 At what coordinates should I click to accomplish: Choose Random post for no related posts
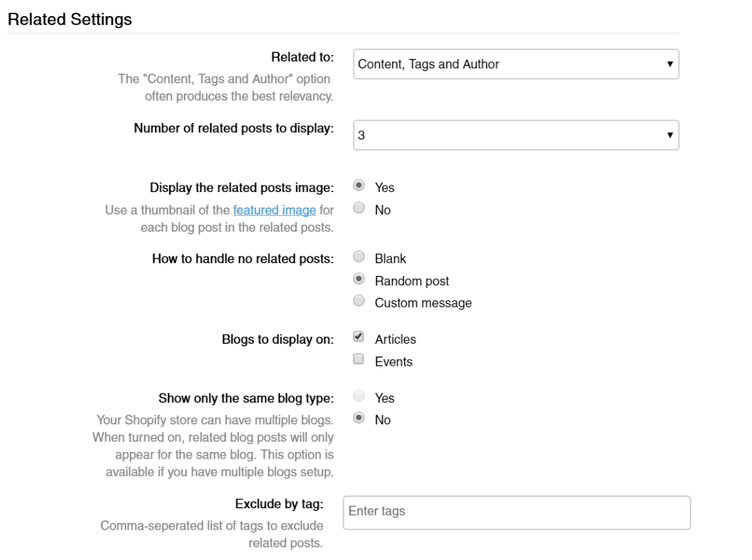[x=359, y=279]
